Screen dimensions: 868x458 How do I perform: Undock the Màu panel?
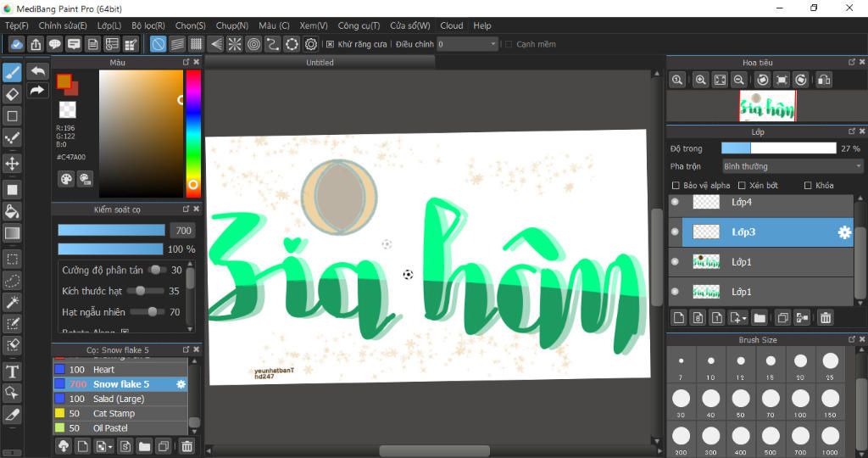click(186, 62)
